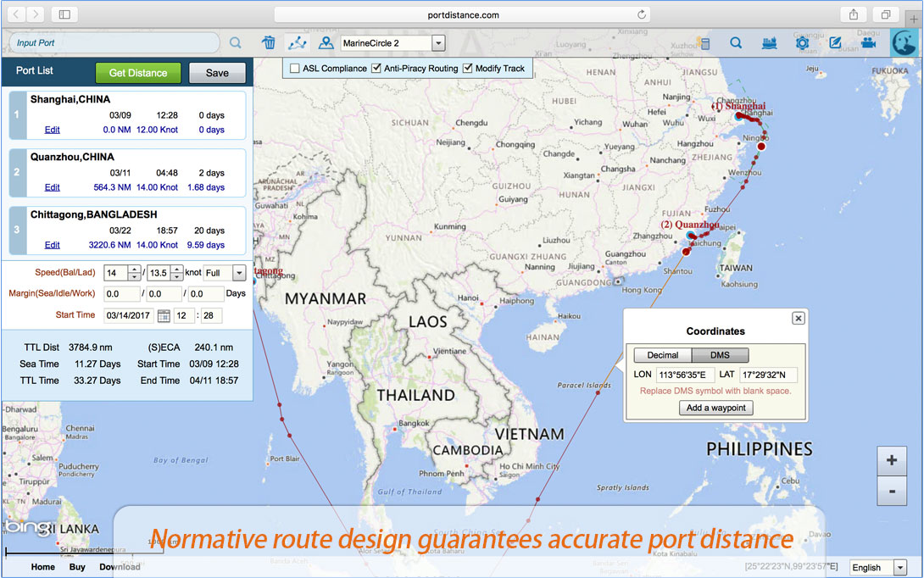Open the Download menu item
The width and height of the screenshot is (924, 578).
120,567
